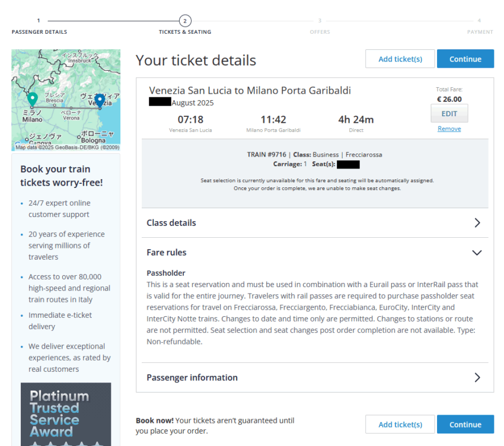Expand Class details chevron arrow
The width and height of the screenshot is (504, 446).
[477, 223]
